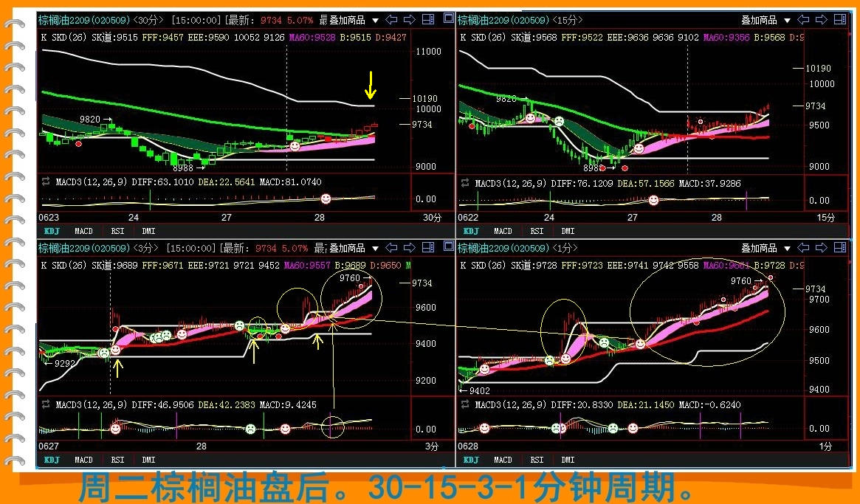
Task: Click SK道:9515 label in 30分 panel
Action: (114, 38)
